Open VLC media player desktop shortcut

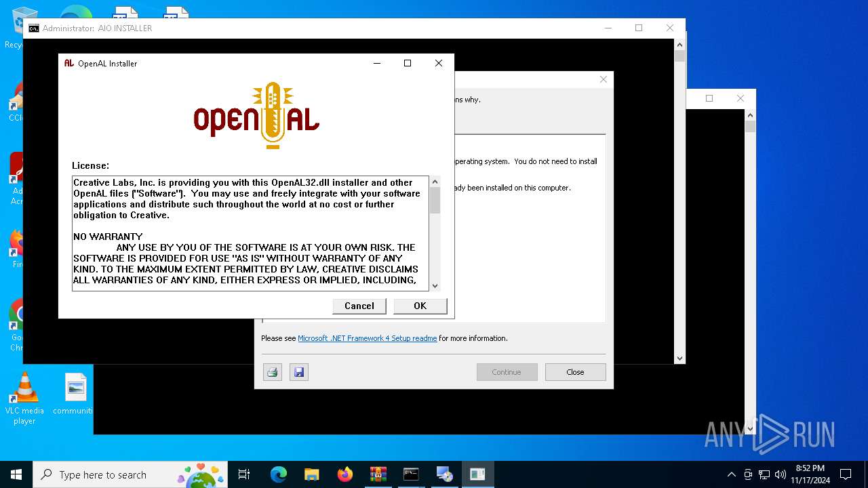24,399
